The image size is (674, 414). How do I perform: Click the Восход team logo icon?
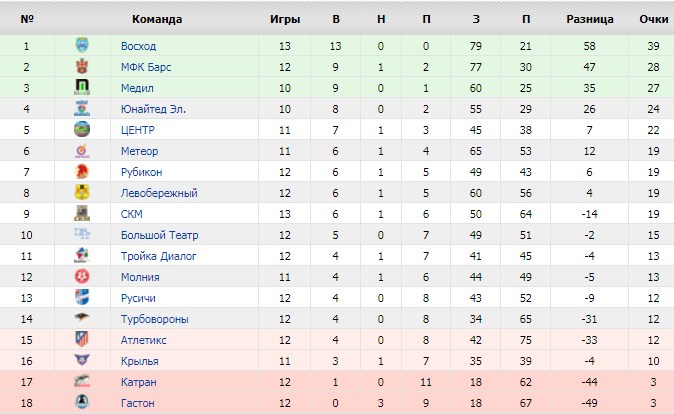(82, 46)
